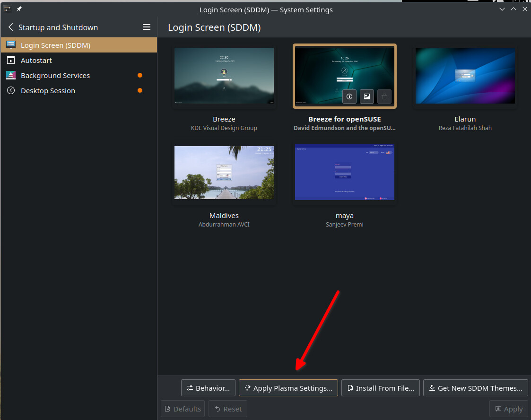
Task: Minimize the System Settings window
Action: [x=502, y=9]
